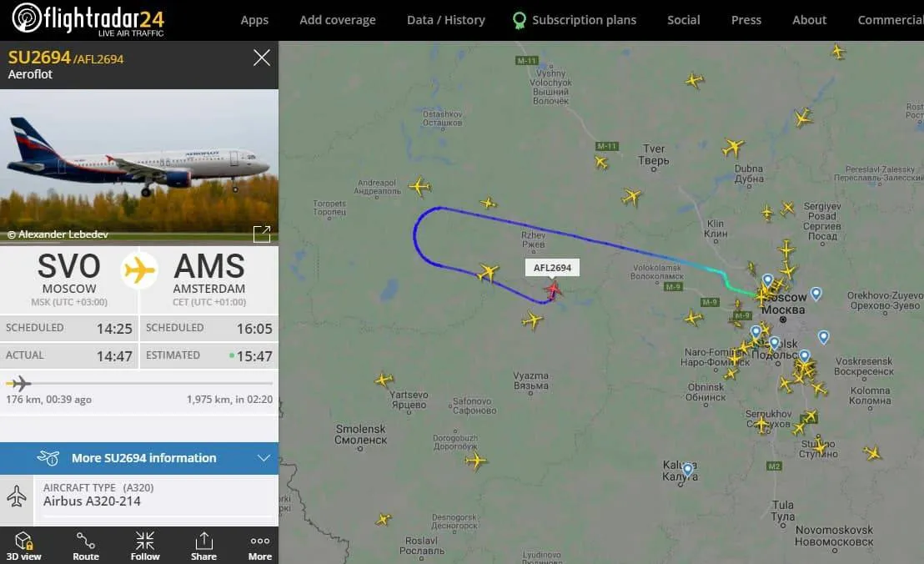This screenshot has height=564, width=924.
Task: Open the Social menu item
Action: [x=684, y=20]
